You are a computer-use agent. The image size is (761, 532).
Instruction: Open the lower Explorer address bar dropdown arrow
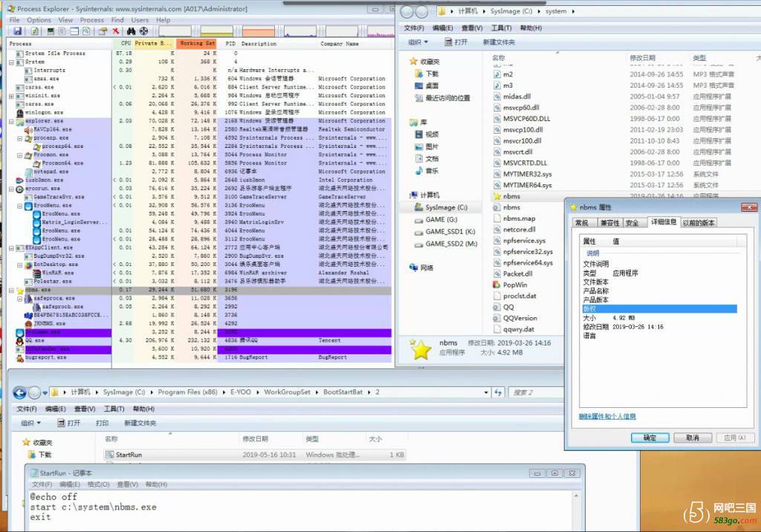[x=486, y=392]
